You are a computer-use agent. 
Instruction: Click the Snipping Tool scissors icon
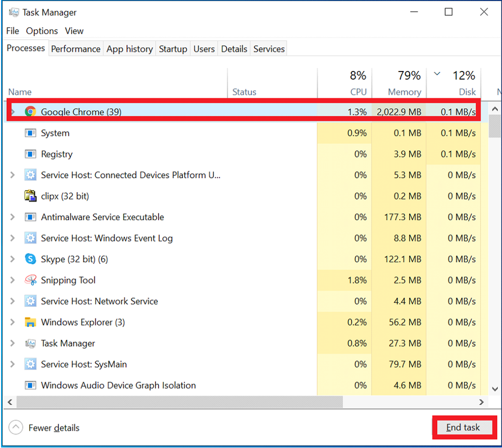[30, 280]
